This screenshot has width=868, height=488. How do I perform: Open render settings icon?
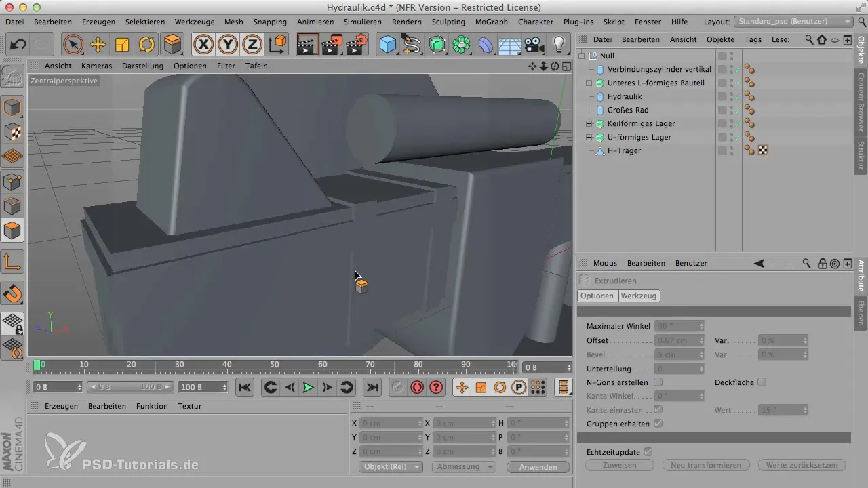tap(356, 45)
